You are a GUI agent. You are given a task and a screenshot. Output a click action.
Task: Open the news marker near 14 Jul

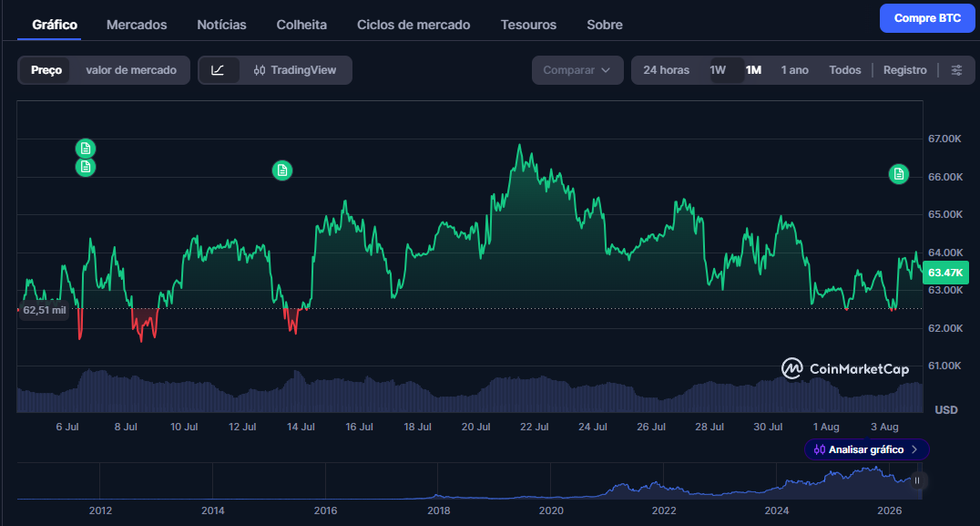point(282,170)
